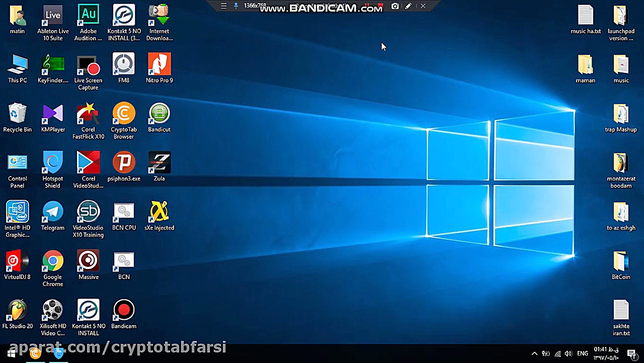
Task: Open the KeyFinder shortcut
Action: [53, 69]
